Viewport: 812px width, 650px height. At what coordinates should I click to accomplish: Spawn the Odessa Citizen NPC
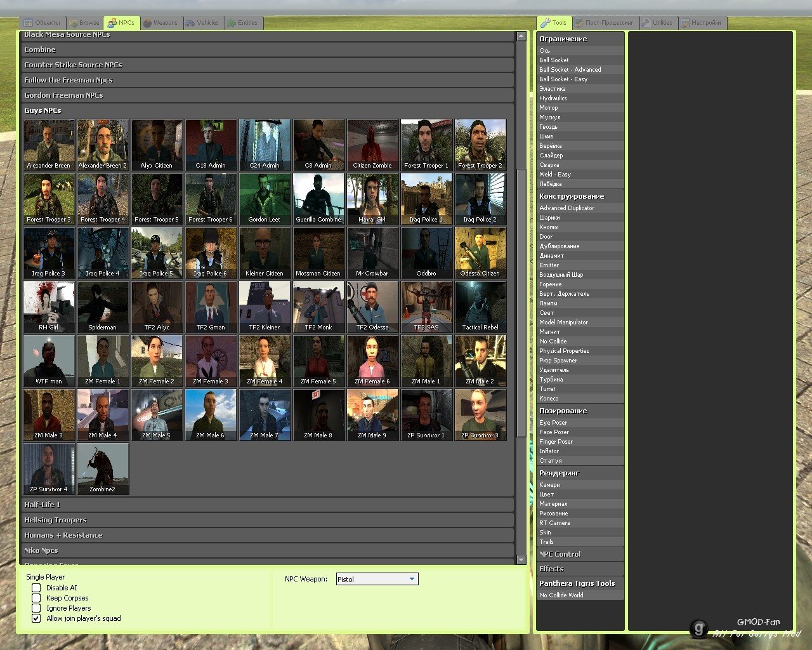click(x=480, y=253)
